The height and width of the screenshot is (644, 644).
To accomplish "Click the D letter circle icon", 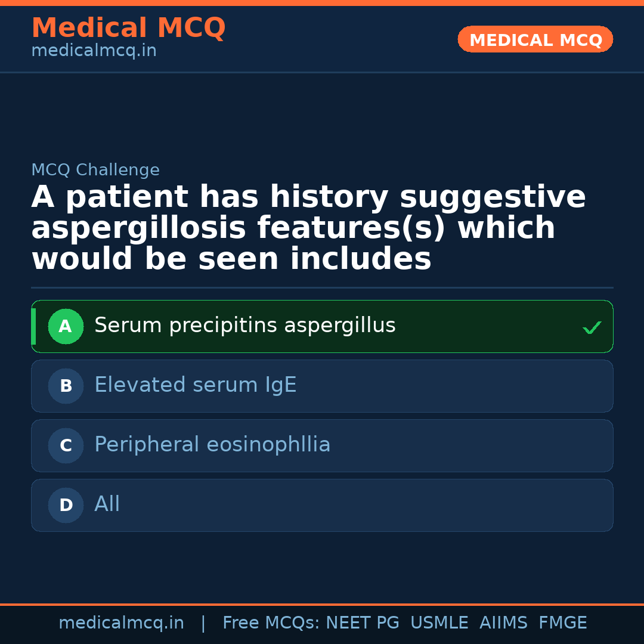I will point(66,505).
